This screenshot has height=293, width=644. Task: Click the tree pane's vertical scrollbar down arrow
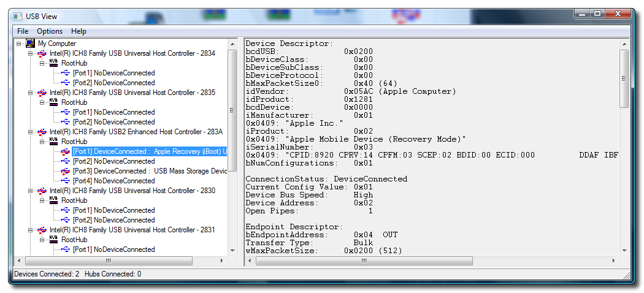point(232,251)
